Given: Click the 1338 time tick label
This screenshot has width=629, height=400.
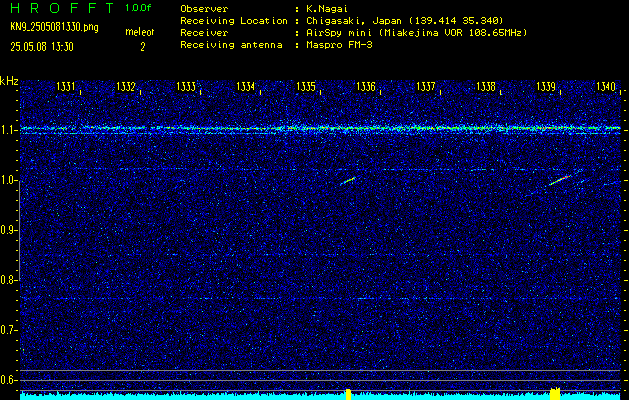Looking at the screenshot, I should [x=486, y=86].
